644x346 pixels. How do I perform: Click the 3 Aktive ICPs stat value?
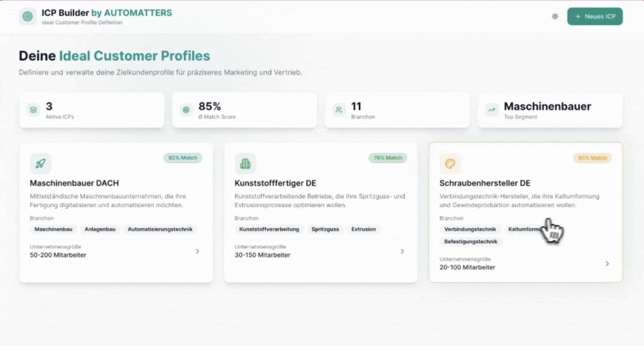49,106
